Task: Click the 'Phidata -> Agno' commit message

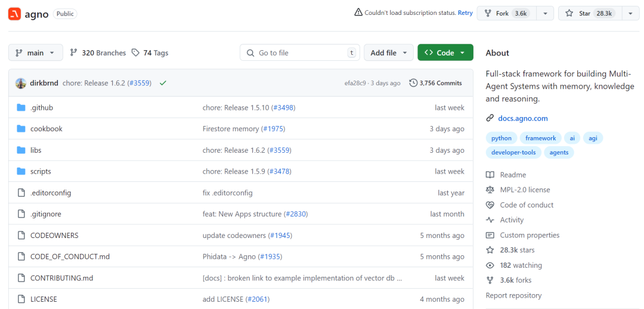Action: (x=229, y=257)
